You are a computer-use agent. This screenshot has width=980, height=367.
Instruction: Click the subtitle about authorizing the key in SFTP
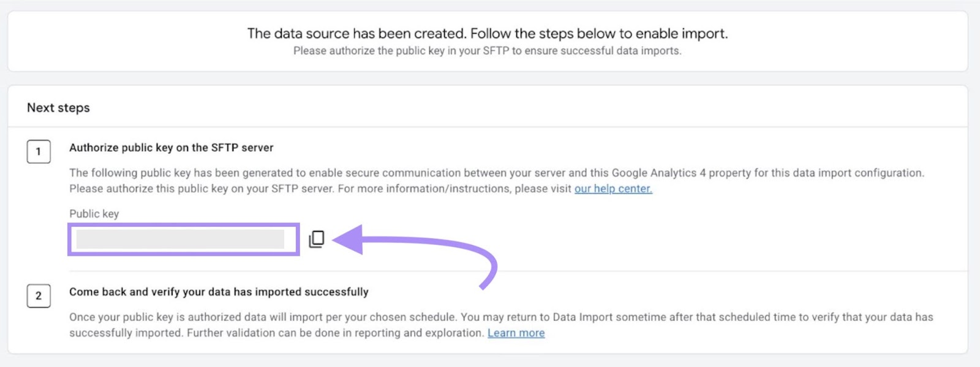(487, 51)
